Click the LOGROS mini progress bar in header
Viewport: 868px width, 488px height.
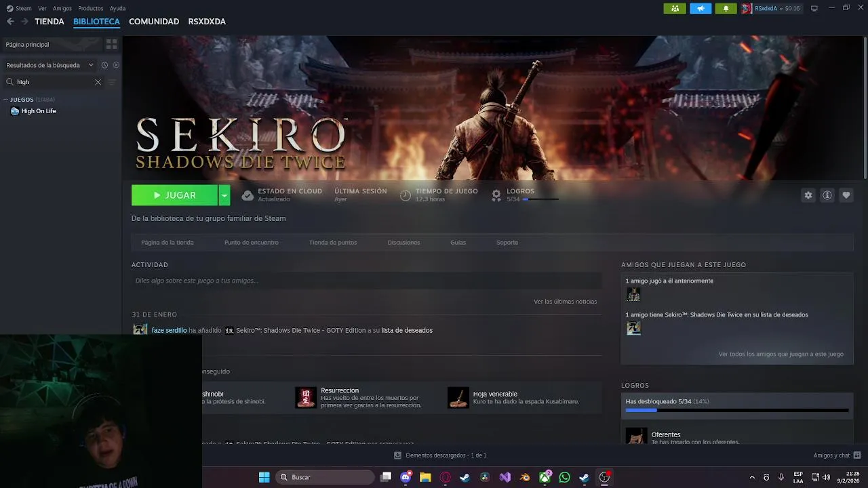pyautogui.click(x=540, y=199)
